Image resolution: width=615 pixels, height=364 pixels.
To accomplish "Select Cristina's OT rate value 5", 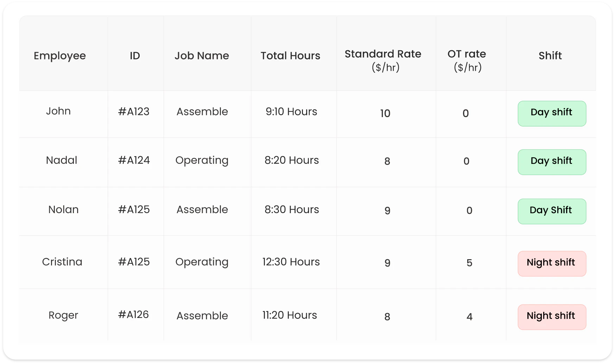I will click(x=469, y=263).
